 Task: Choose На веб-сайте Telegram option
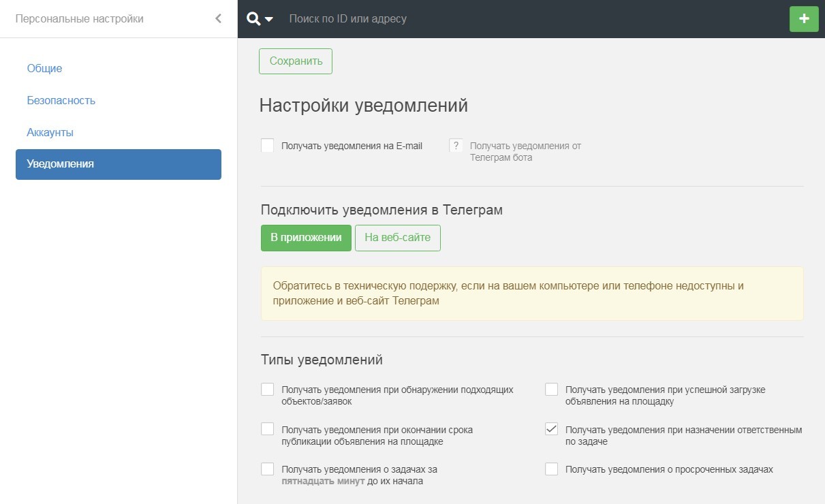pyautogui.click(x=398, y=238)
